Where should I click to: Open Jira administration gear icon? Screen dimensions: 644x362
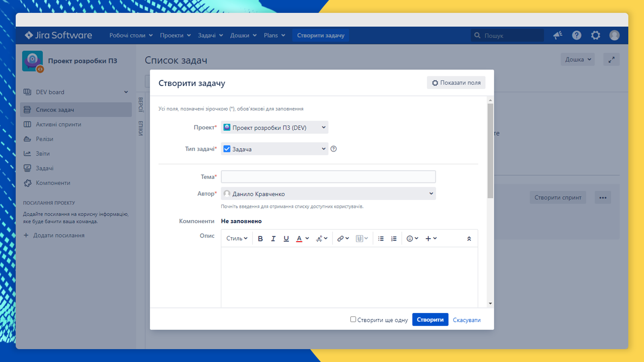tap(596, 35)
